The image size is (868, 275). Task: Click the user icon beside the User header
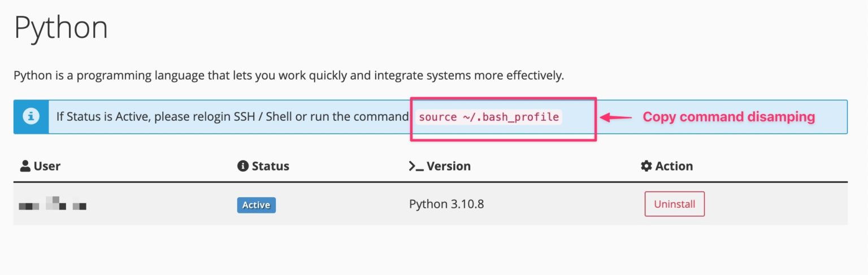click(x=25, y=166)
